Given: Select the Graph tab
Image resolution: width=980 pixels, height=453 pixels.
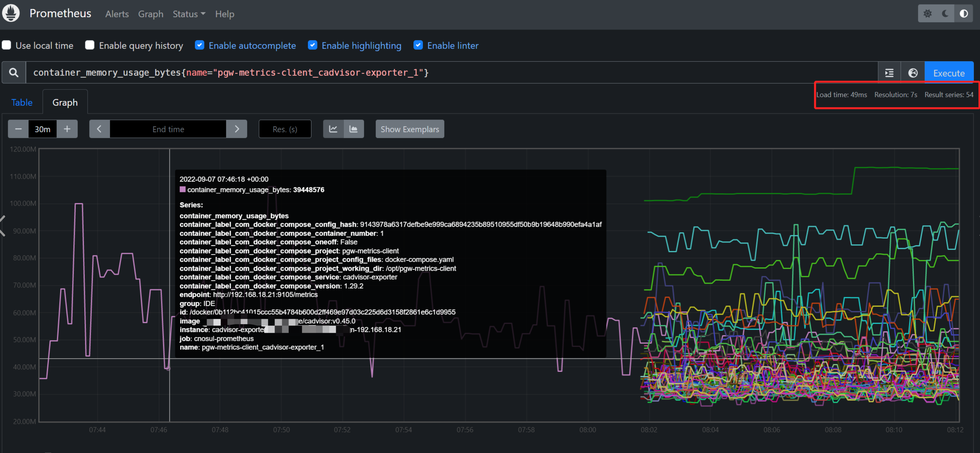Looking at the screenshot, I should pyautogui.click(x=65, y=102).
